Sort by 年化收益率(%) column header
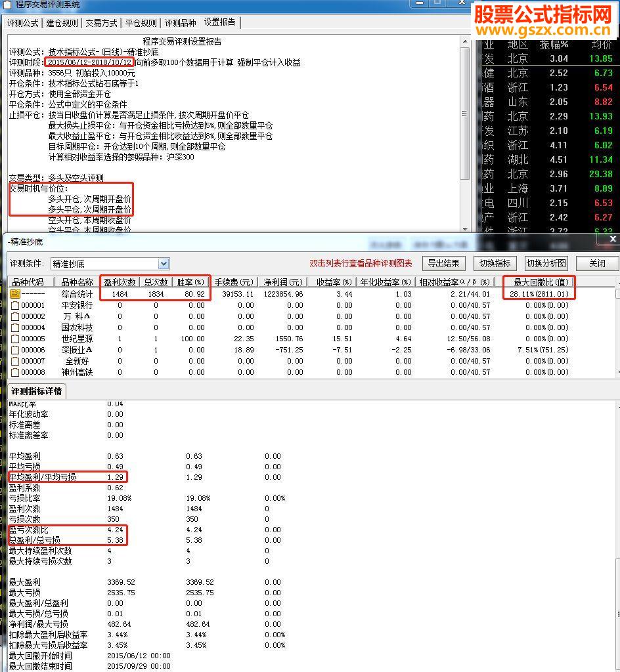The height and width of the screenshot is (672, 620). [x=386, y=282]
